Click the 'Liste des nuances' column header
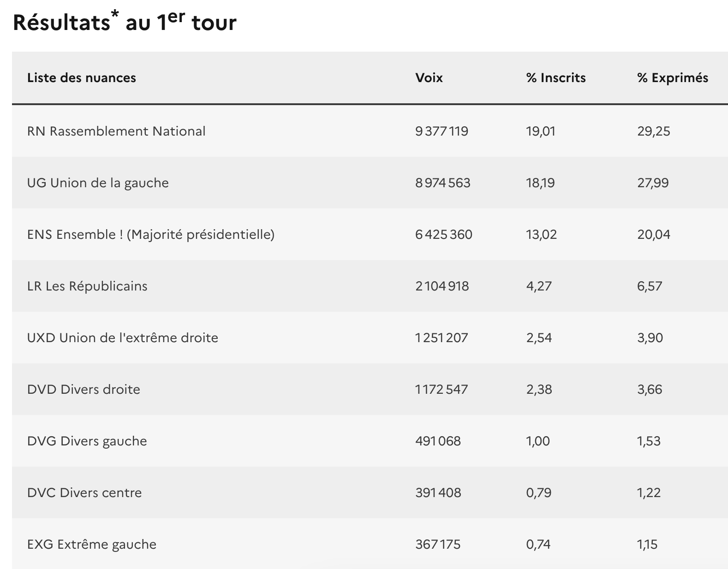Image resolution: width=728 pixels, height=569 pixels. click(82, 77)
